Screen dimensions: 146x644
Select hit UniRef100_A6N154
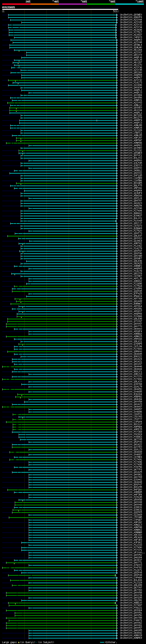click(131, 206)
